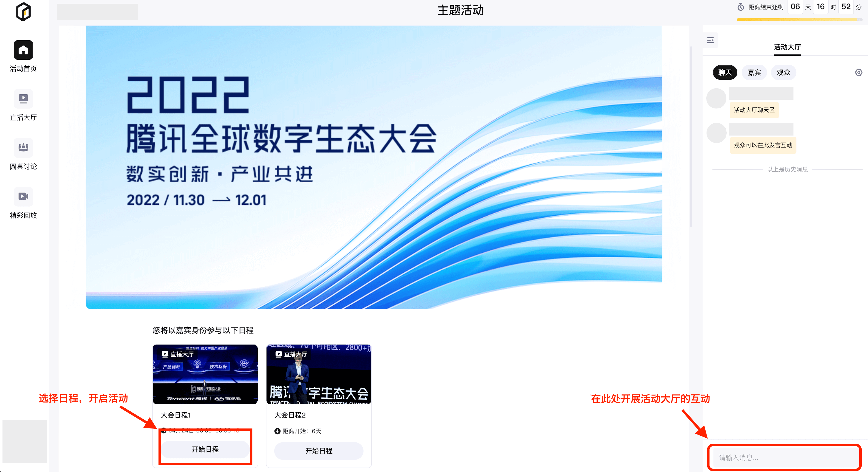Click the 活动大厅聊天区 chat message

754,110
